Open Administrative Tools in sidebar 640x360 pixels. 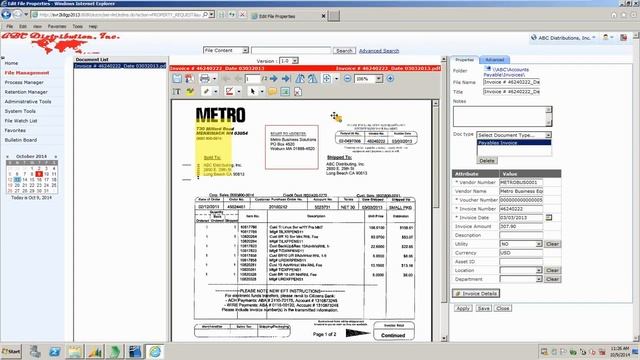tap(28, 102)
